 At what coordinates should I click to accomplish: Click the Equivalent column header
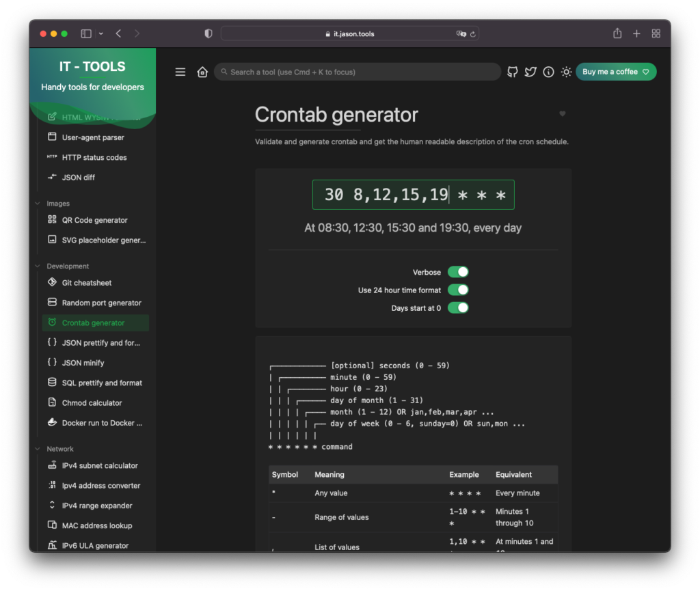click(513, 475)
